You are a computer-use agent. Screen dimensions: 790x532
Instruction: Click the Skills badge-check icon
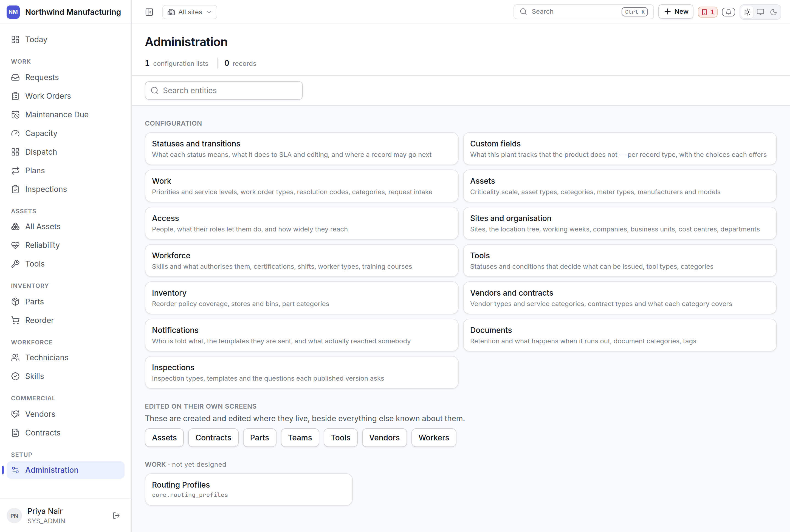coord(15,376)
